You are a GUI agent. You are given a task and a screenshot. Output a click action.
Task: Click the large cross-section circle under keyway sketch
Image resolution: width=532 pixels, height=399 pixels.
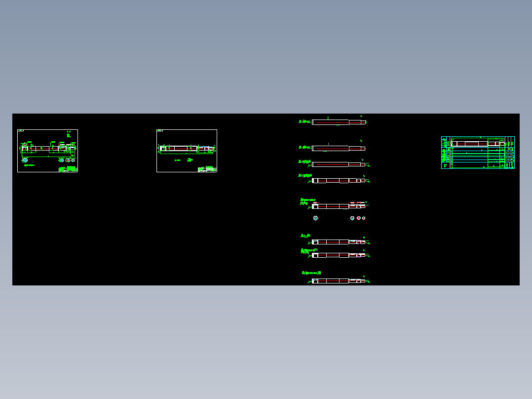pos(315,218)
